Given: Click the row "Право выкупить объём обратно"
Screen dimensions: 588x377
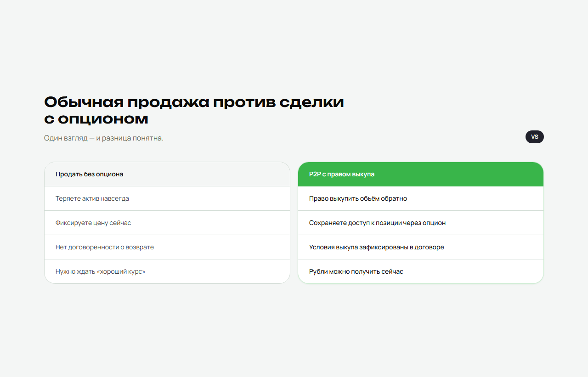Looking at the screenshot, I should pos(421,198).
